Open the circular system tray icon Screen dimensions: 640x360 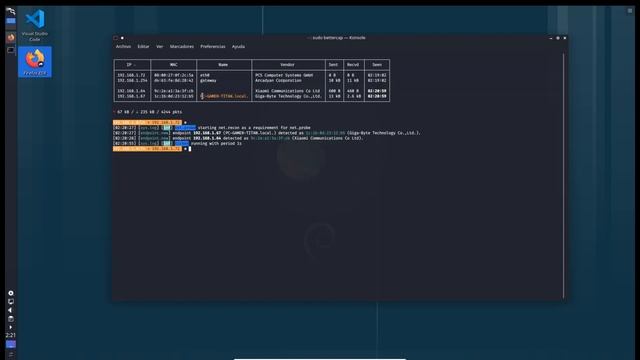click(x=11, y=293)
